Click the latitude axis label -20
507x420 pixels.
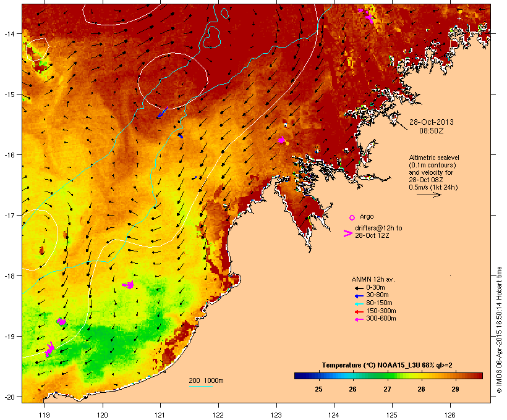pos(9,397)
